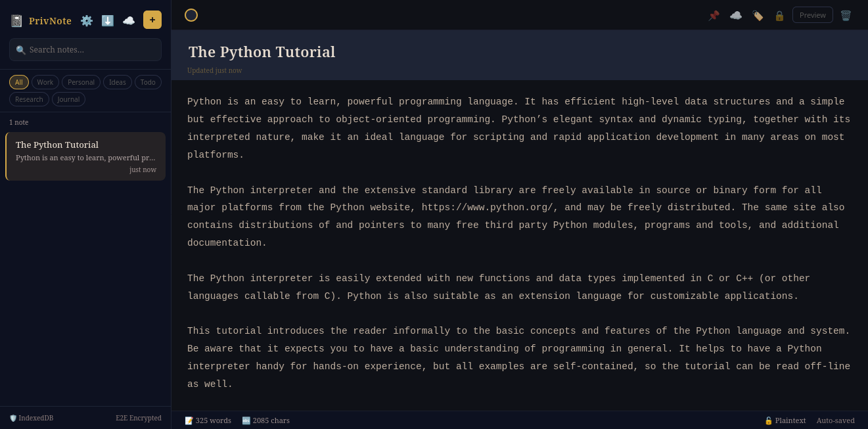Click the E2E Encrypted label
This screenshot has width=868, height=429.
[139, 418]
